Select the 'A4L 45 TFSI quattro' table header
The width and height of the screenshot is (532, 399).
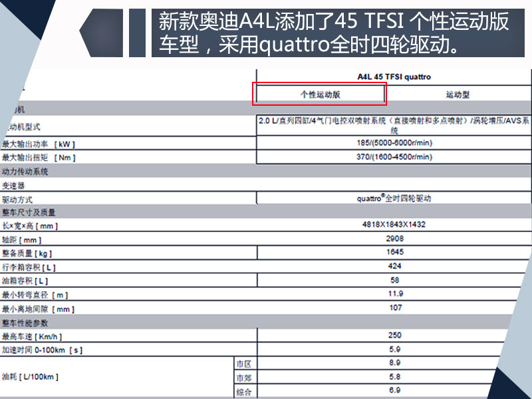point(394,77)
